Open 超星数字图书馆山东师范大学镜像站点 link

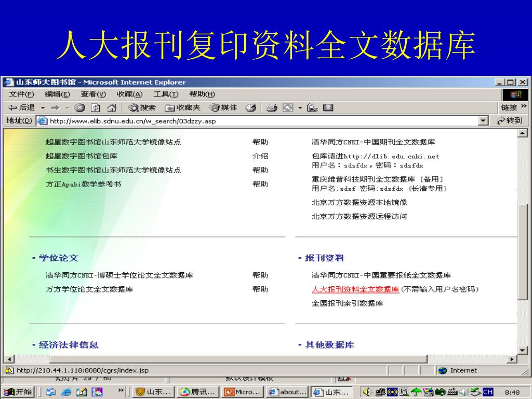(113, 142)
